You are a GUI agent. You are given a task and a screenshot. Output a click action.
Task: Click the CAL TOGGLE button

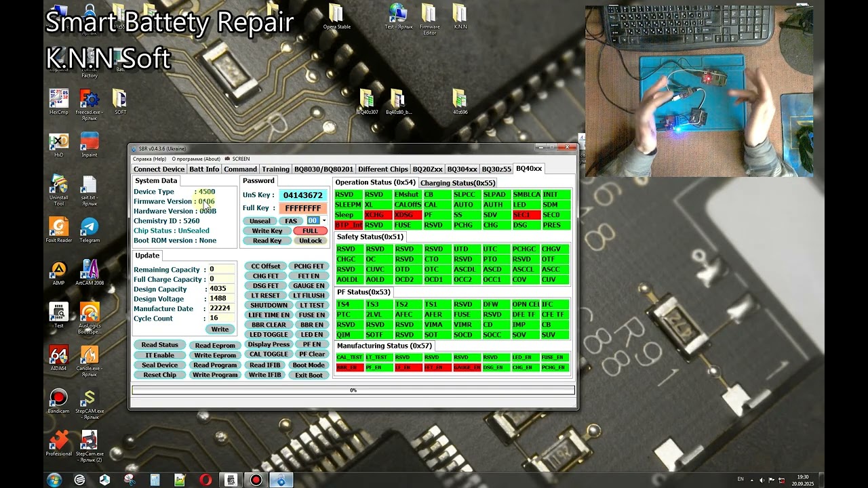[x=269, y=354]
